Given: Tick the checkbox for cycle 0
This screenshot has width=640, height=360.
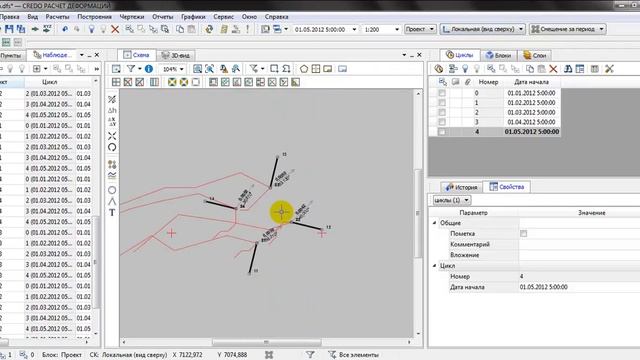Looking at the screenshot, I should [x=442, y=93].
